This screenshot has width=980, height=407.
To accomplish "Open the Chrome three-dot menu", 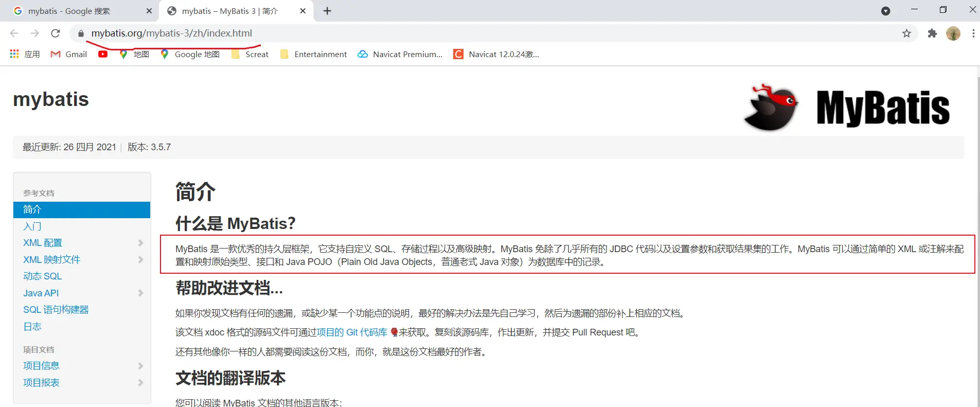I will pos(973,33).
